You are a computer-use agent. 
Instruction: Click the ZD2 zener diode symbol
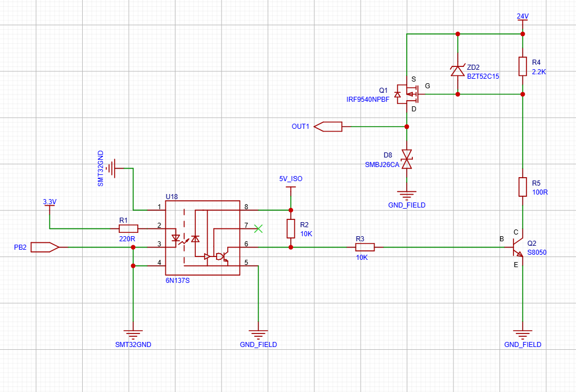point(457,70)
